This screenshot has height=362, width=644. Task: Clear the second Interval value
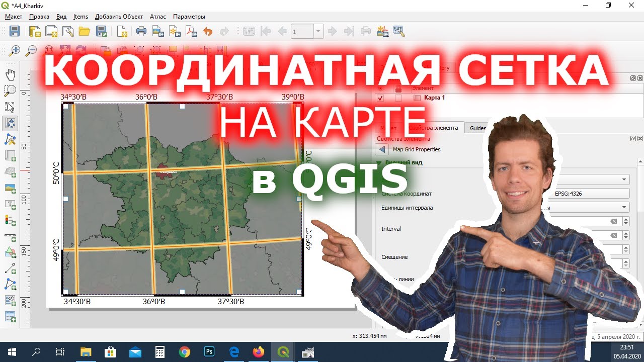[x=614, y=235]
